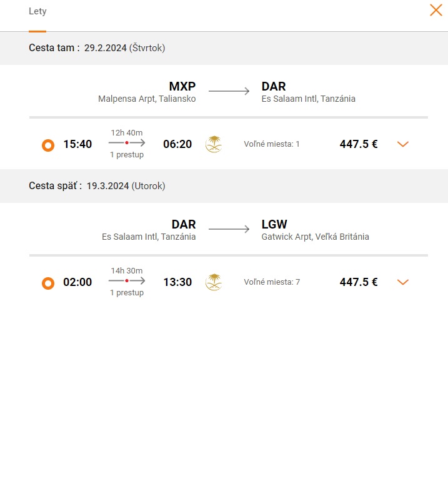Close the flights panel with orange X

click(x=436, y=10)
